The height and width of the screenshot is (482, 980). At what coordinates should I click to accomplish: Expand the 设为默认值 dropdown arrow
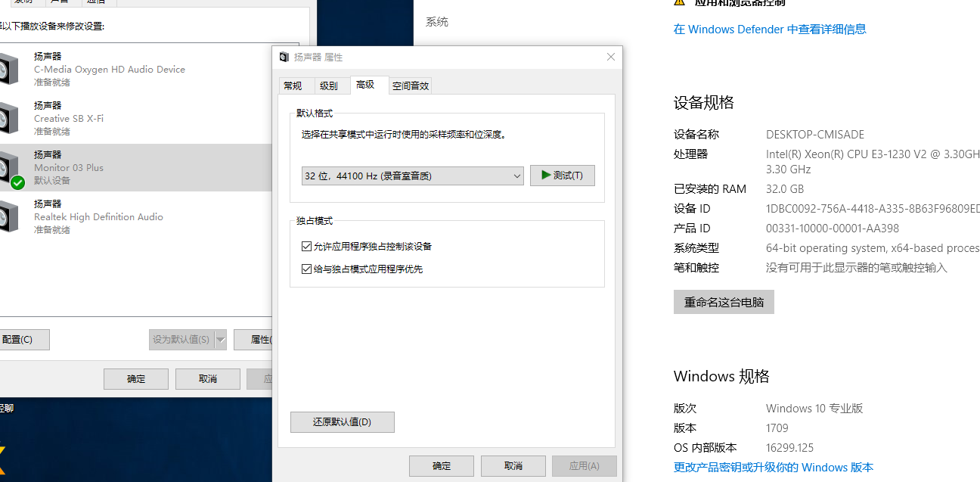tap(221, 340)
